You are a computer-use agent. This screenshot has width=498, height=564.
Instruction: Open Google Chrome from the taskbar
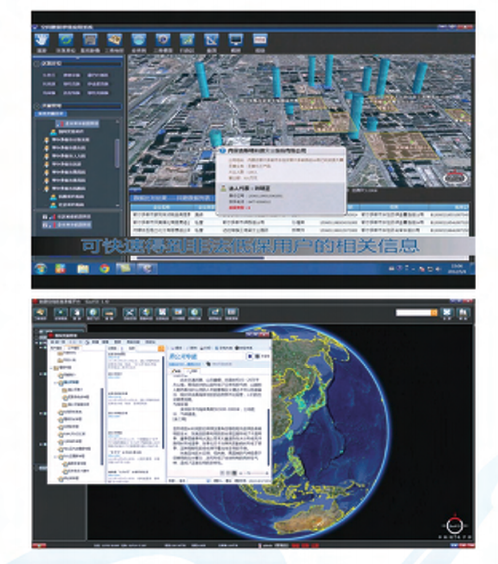click(105, 268)
